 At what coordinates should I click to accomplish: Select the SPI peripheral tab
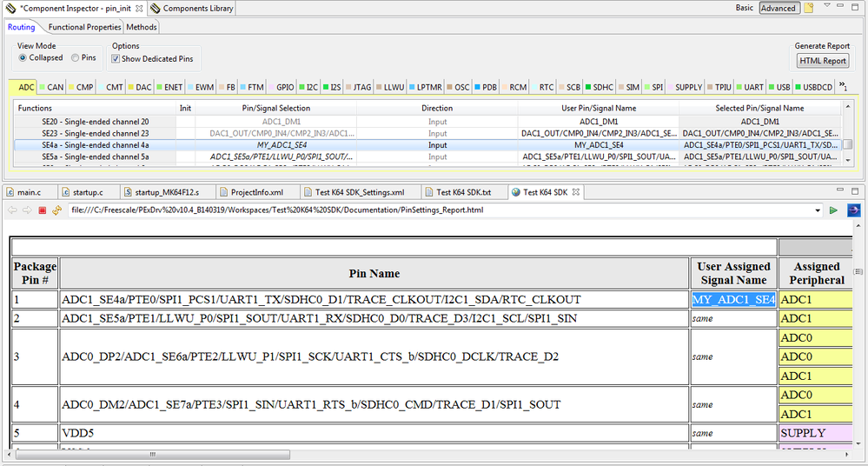pyautogui.click(x=653, y=87)
